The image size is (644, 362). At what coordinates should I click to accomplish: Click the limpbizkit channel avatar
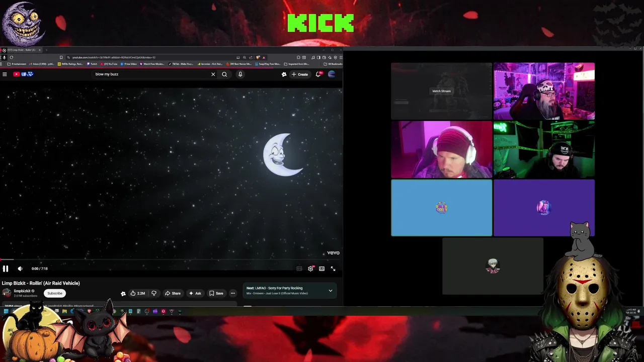pyautogui.click(x=7, y=293)
